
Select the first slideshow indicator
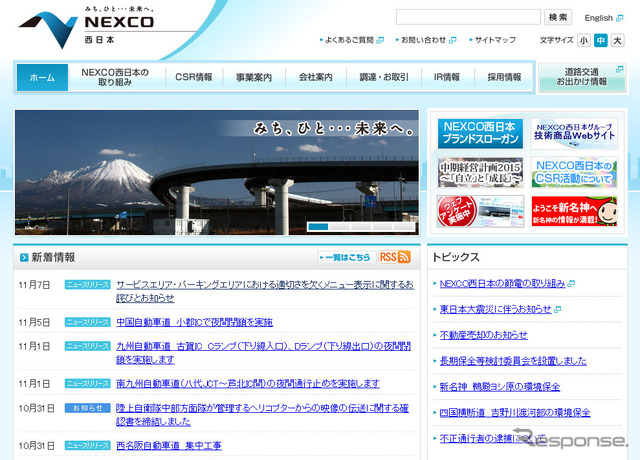click(x=318, y=227)
